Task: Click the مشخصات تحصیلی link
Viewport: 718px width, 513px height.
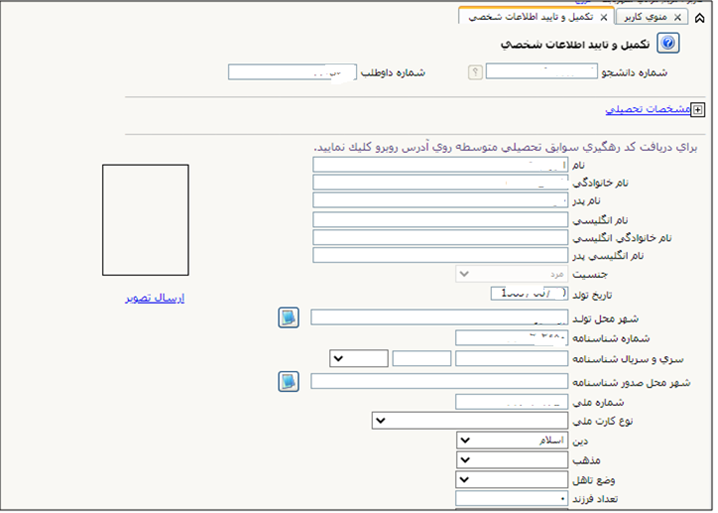Action: click(x=648, y=110)
